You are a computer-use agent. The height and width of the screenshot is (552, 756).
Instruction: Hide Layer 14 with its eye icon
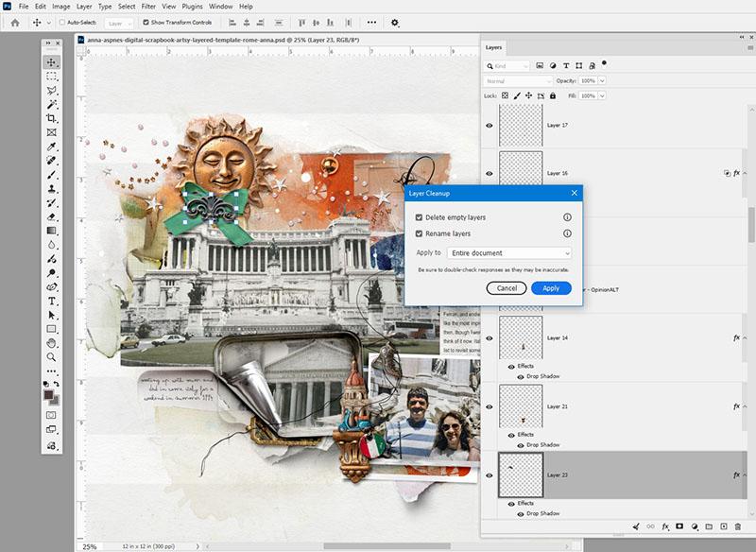coord(490,338)
